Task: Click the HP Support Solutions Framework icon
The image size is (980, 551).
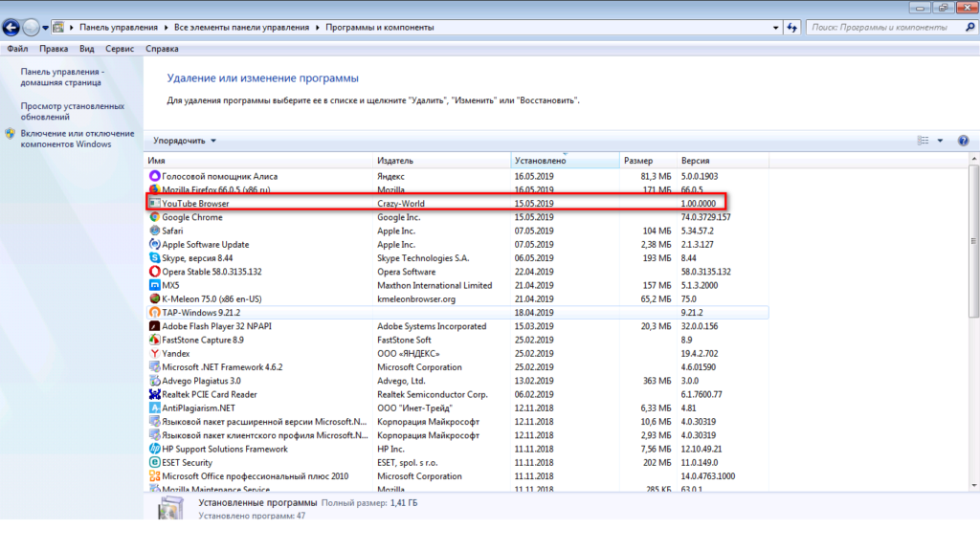Action: coord(154,450)
